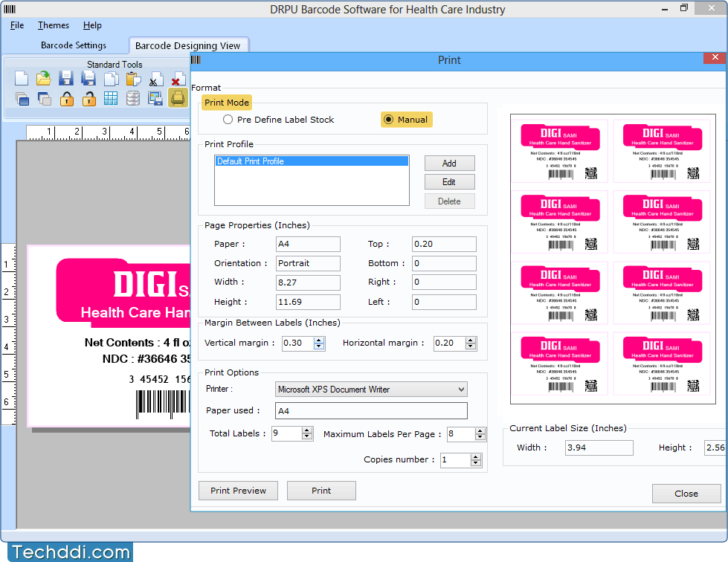The width and height of the screenshot is (728, 562).
Task: Open the File menu
Action: click(17, 25)
